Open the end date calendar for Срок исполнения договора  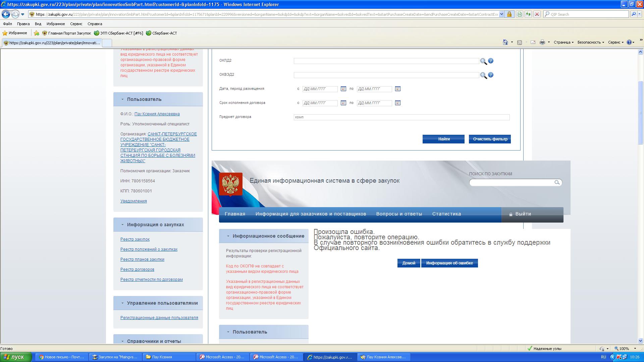point(397,103)
